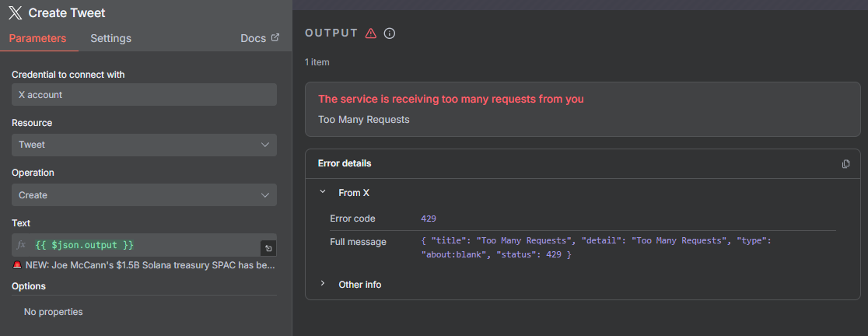Screen dimensions: 868x336
Task: Click the Error details header
Action: 345,163
